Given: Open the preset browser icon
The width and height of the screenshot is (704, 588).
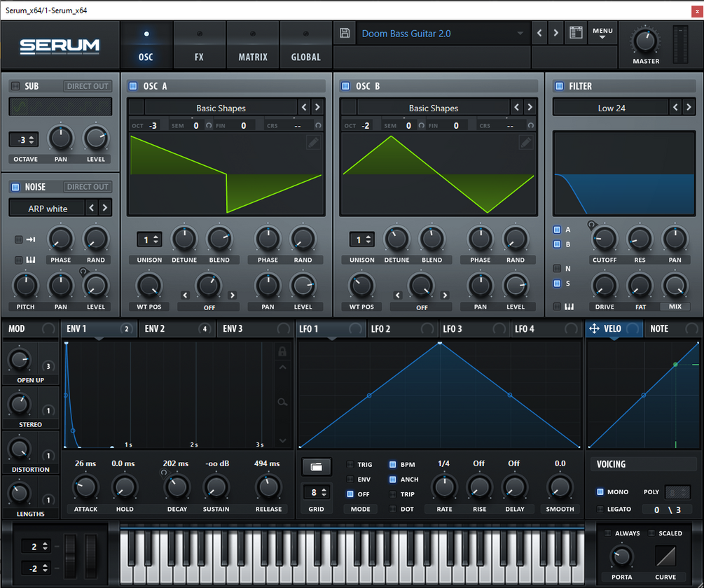Looking at the screenshot, I should click(576, 33).
